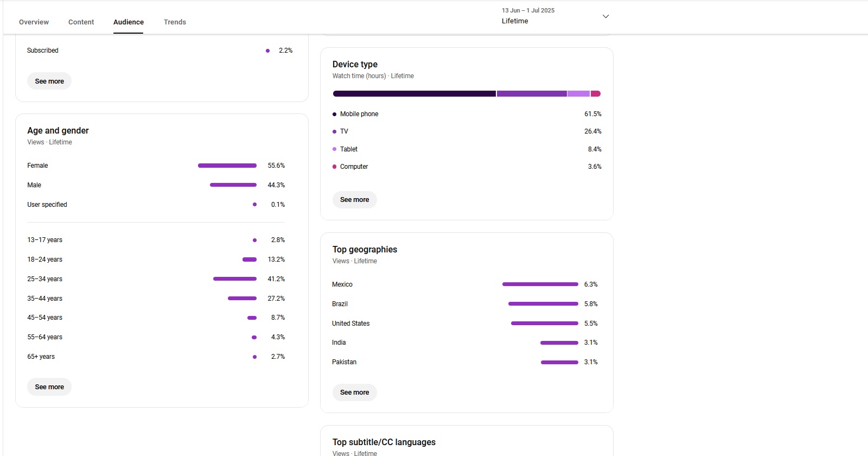Click the Top geographies heading
Screen dimensions: 868x456
tap(365, 250)
